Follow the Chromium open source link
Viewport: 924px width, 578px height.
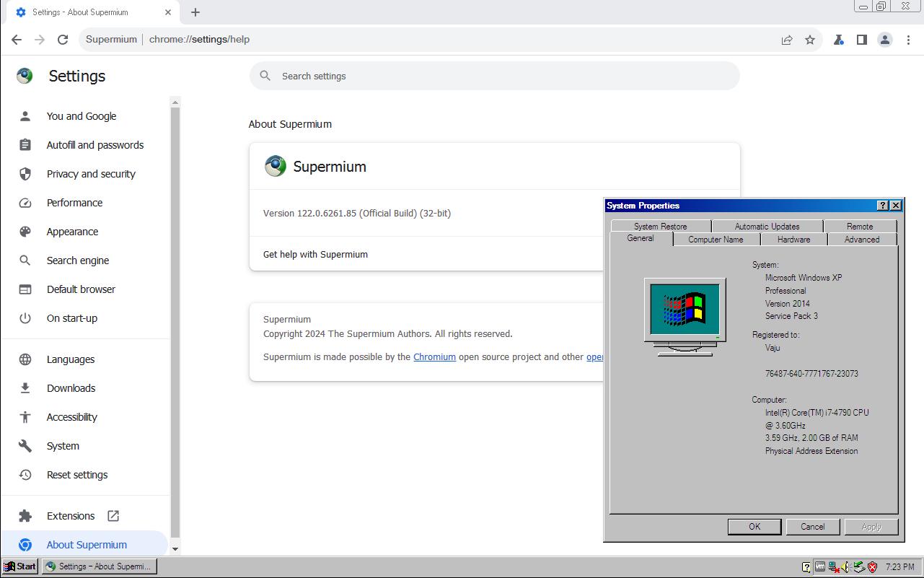[434, 356]
